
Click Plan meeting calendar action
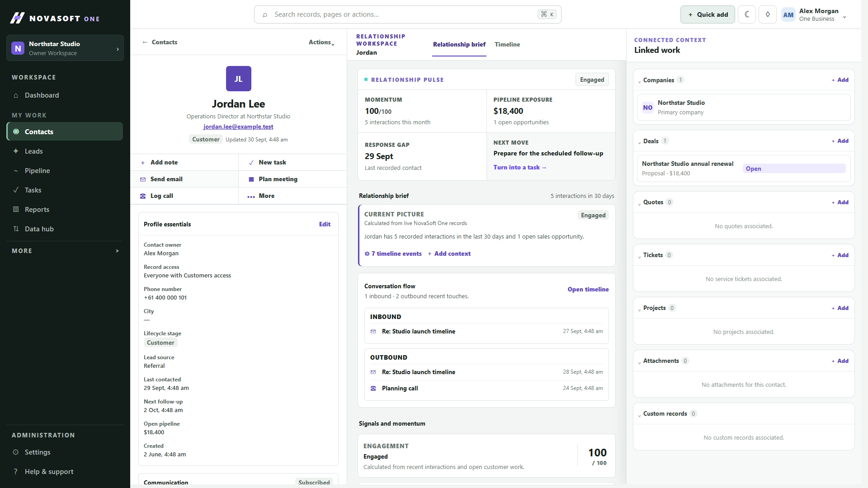click(x=292, y=179)
